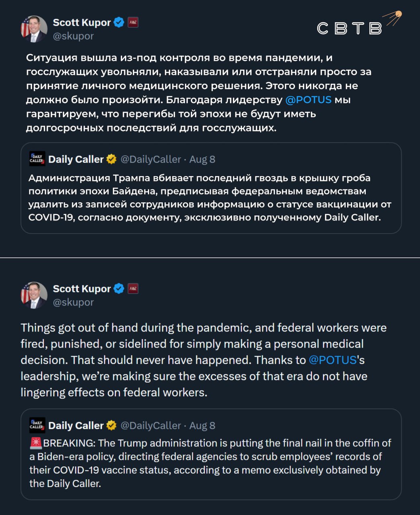Click Aug 8 timestamp in English quote
420x515 pixels.
(x=202, y=425)
